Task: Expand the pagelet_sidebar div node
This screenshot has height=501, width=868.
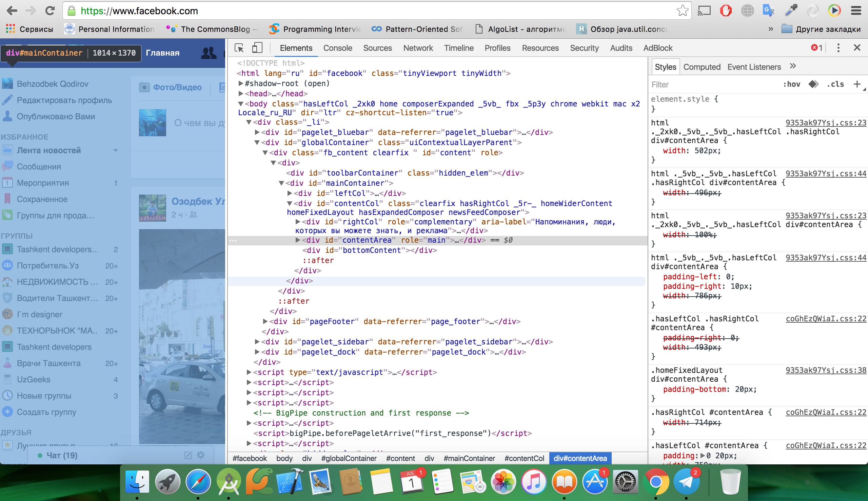Action: [257, 342]
